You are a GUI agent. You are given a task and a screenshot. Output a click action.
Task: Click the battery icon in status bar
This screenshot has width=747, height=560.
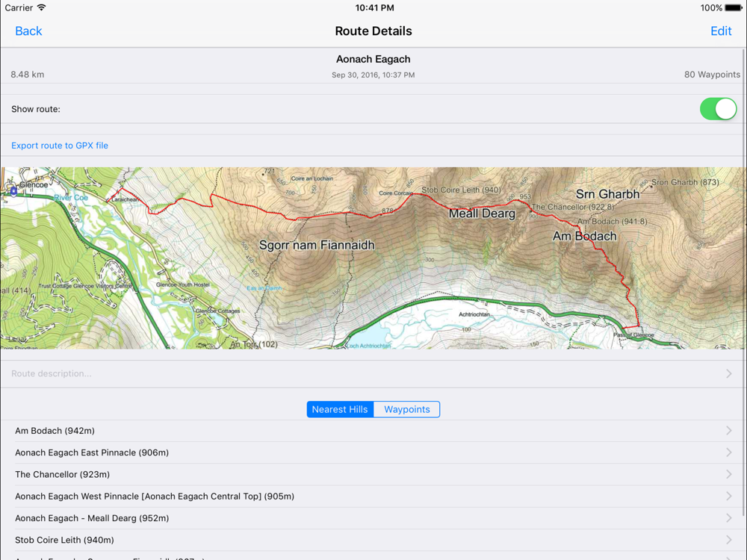734,8
